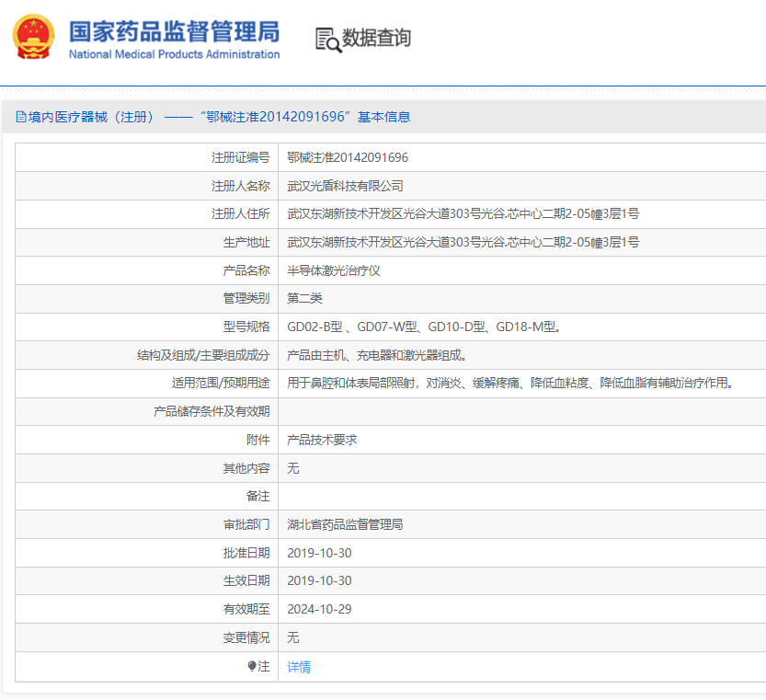Click the 产品储存条件及有效期 label
This screenshot has width=766, height=700.
point(212,411)
